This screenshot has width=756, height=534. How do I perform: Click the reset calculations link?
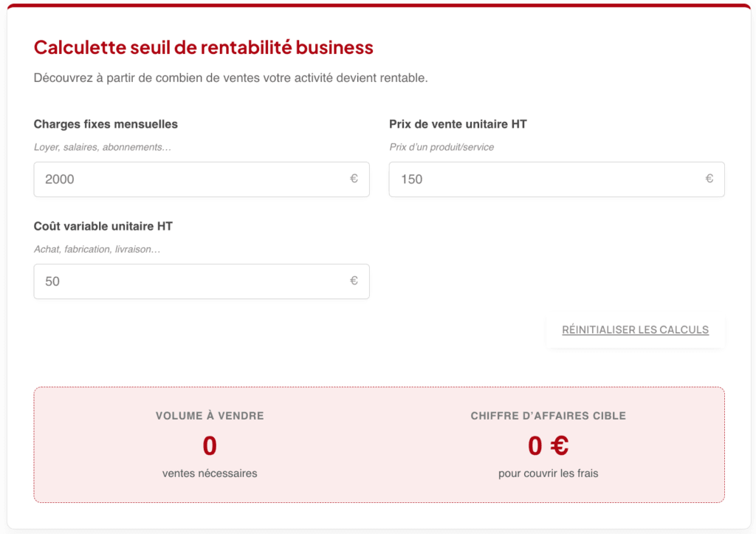point(636,329)
